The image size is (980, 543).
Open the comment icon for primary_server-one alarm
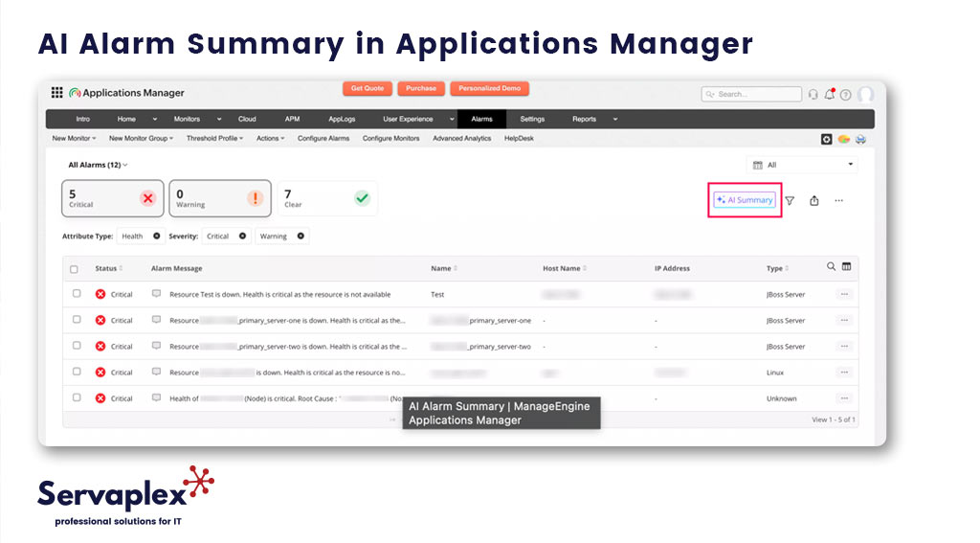[x=156, y=320]
